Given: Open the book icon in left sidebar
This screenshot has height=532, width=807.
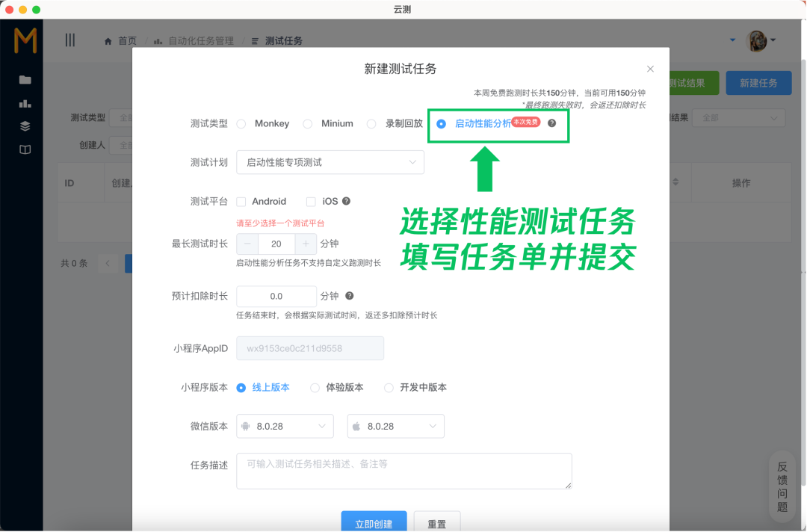Looking at the screenshot, I should click(x=25, y=149).
